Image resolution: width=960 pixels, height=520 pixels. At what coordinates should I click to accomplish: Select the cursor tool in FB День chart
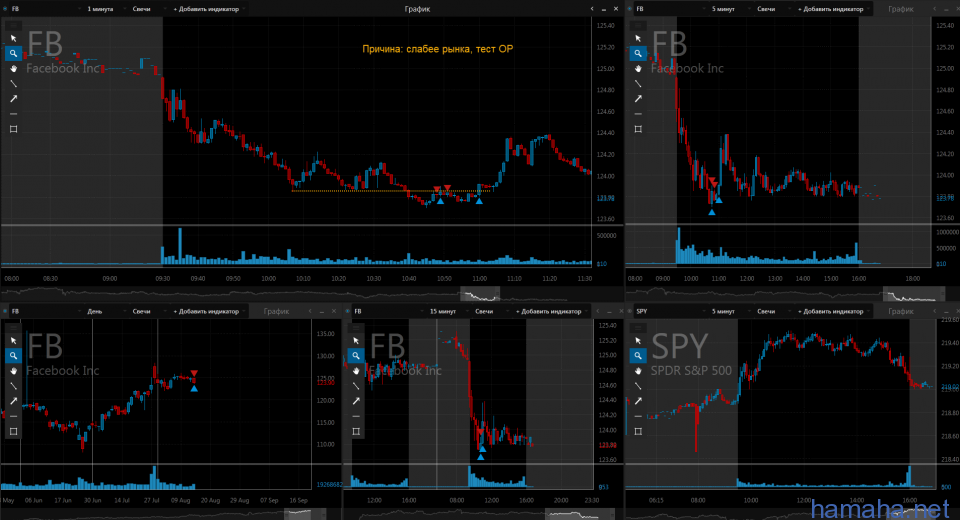[x=13, y=341]
